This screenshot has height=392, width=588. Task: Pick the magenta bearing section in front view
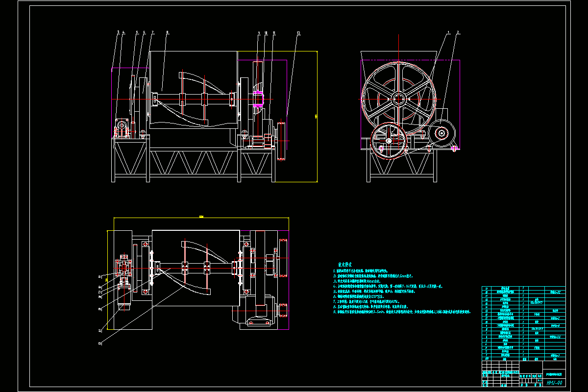pos(259,98)
